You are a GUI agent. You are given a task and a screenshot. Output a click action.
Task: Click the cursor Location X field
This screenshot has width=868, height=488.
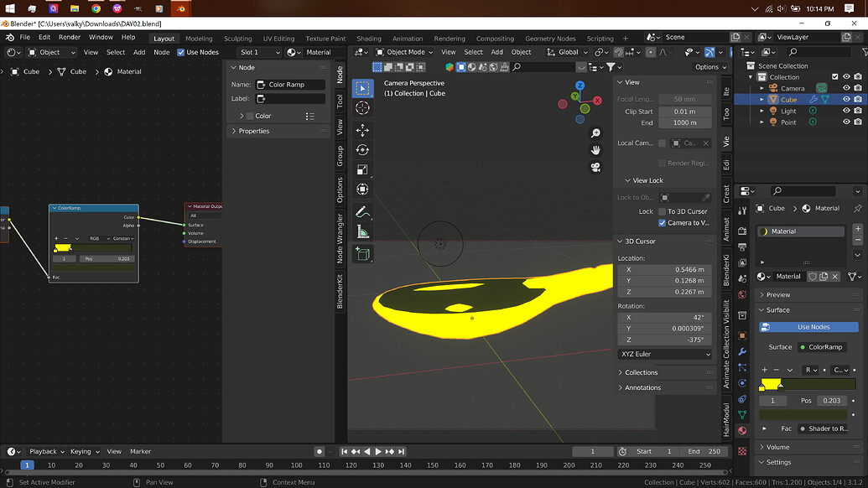click(x=664, y=269)
